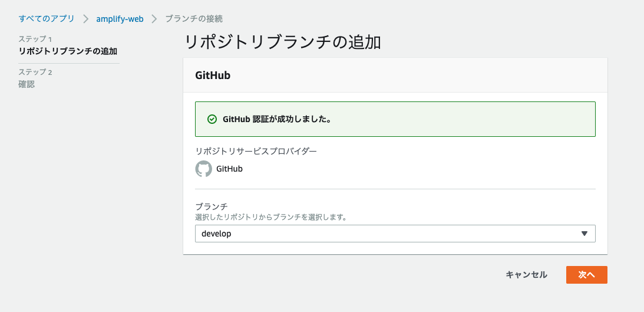Click the GitHub provider name text
Screen dimensions: 644x312
(229, 169)
